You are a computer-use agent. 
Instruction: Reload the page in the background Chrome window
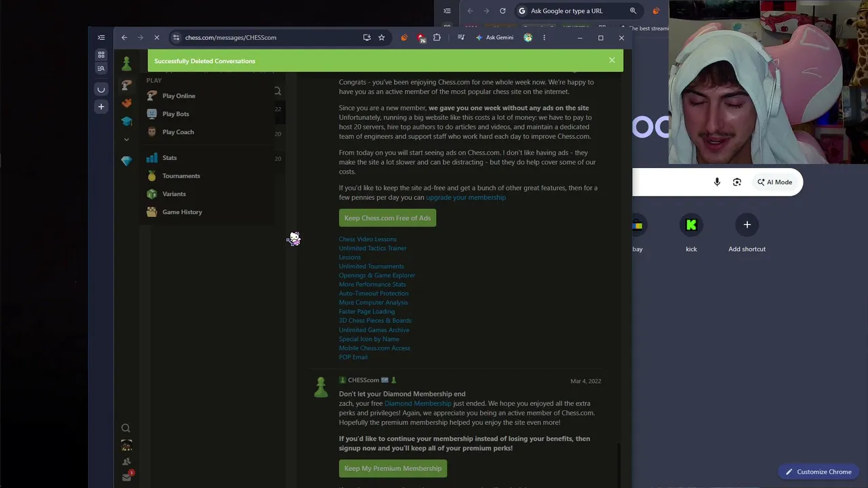[x=502, y=11]
